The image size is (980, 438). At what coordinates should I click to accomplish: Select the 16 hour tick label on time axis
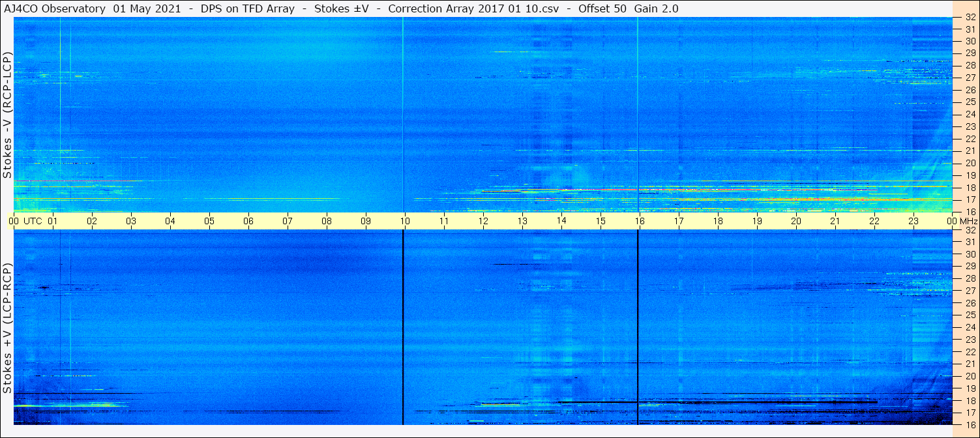pyautogui.click(x=640, y=221)
